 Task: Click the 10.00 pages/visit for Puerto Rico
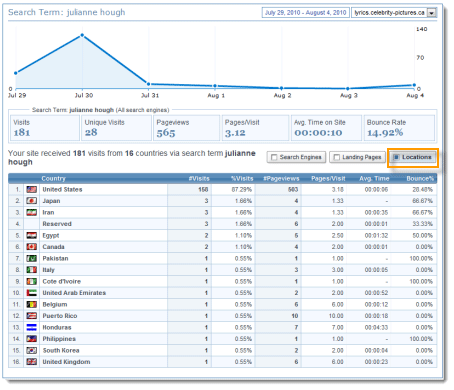pyautogui.click(x=336, y=316)
